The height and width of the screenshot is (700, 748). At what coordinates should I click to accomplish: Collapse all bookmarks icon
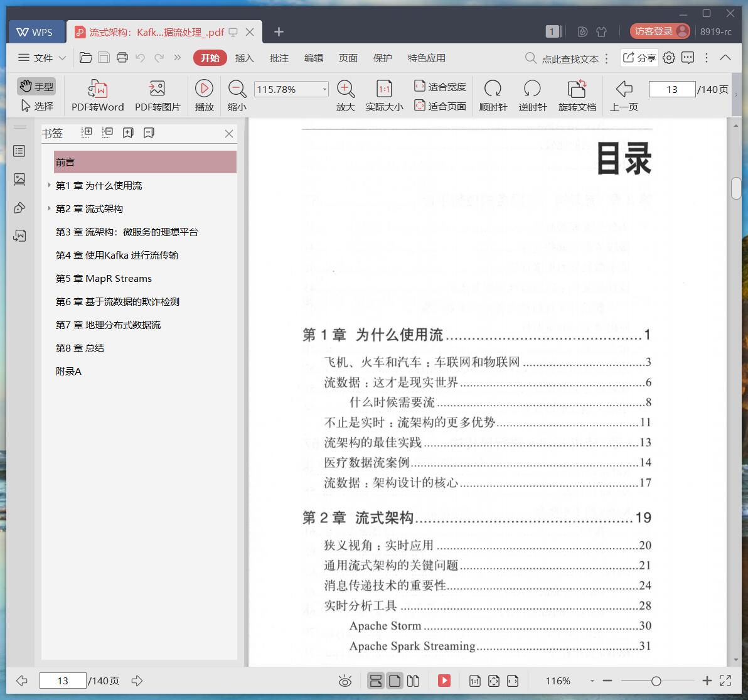(107, 132)
